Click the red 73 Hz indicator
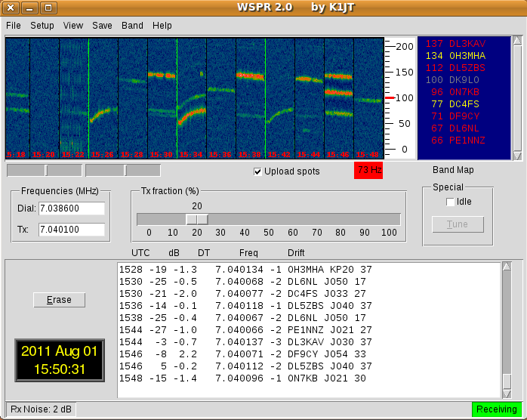527x420 pixels. coord(368,170)
